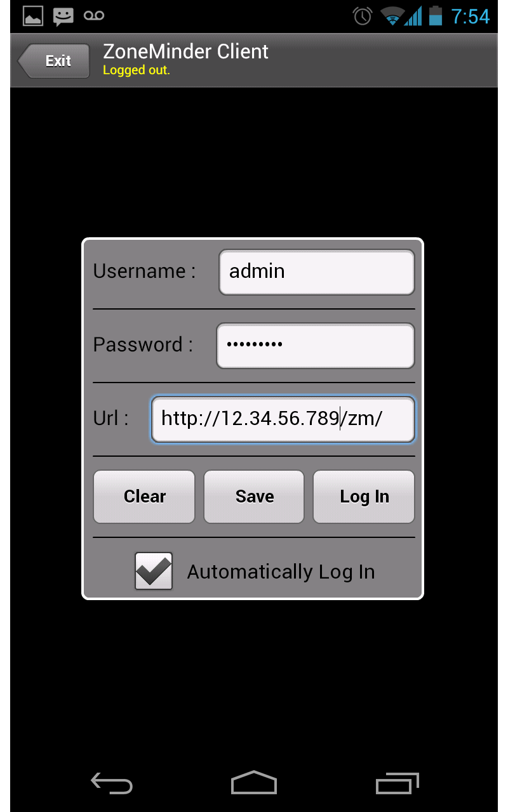Click the Url text field
This screenshot has width=508, height=812.
283,419
